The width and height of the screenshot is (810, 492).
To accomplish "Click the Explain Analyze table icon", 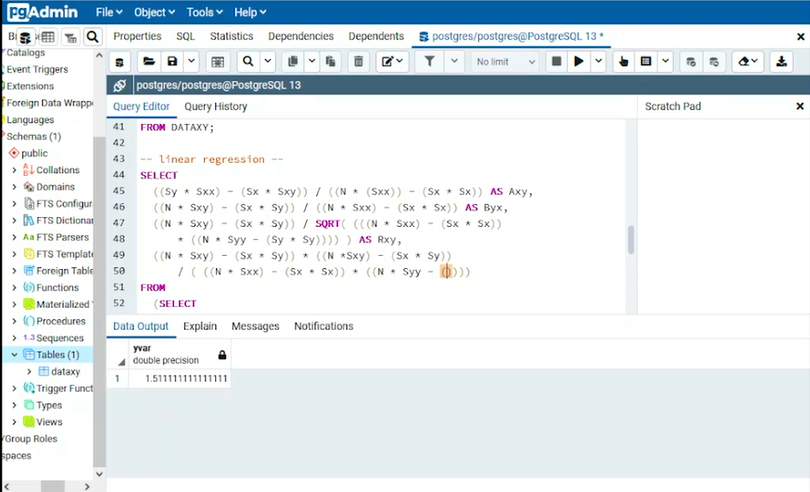I will click(x=646, y=62).
